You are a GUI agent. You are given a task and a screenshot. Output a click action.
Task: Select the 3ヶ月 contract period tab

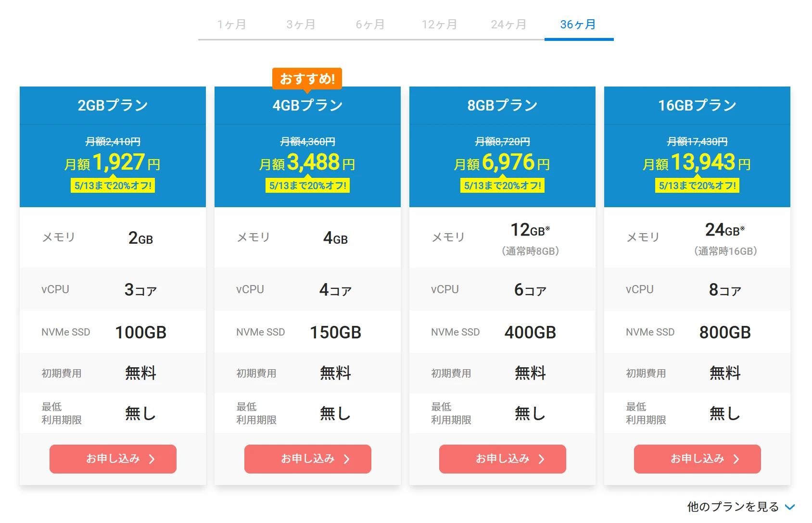tap(301, 25)
